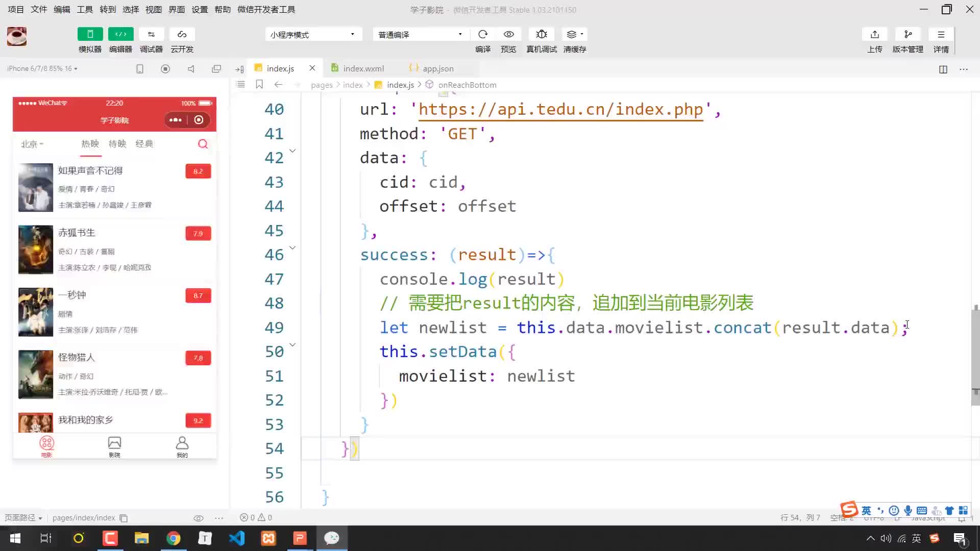This screenshot has height=551, width=980.
Task: Open Cloud Development (云开发)
Action: coord(182,34)
